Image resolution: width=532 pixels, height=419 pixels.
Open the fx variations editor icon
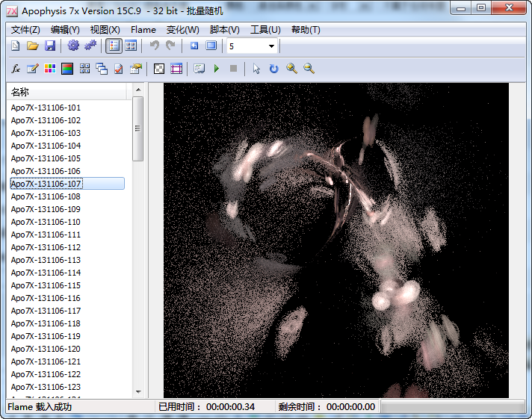coord(16,69)
